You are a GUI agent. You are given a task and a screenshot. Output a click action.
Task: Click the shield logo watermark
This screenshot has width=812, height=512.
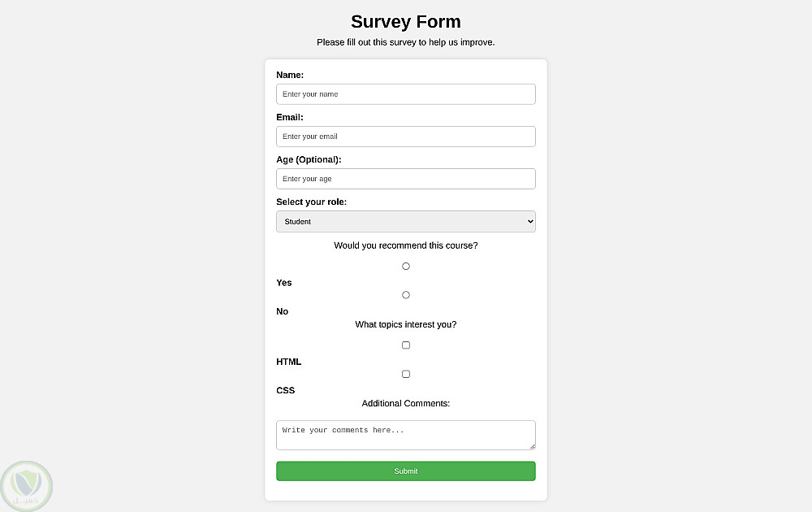click(x=27, y=485)
